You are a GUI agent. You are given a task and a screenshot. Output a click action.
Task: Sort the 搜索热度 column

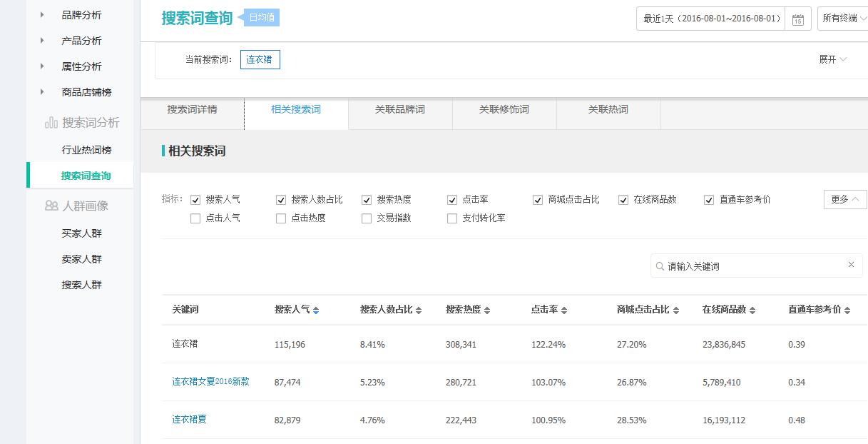[486, 310]
